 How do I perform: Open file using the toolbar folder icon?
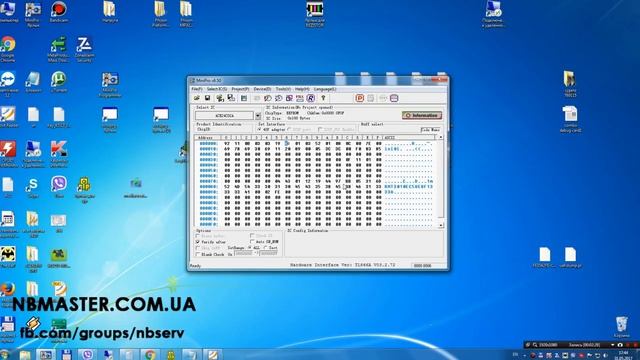(x=197, y=98)
